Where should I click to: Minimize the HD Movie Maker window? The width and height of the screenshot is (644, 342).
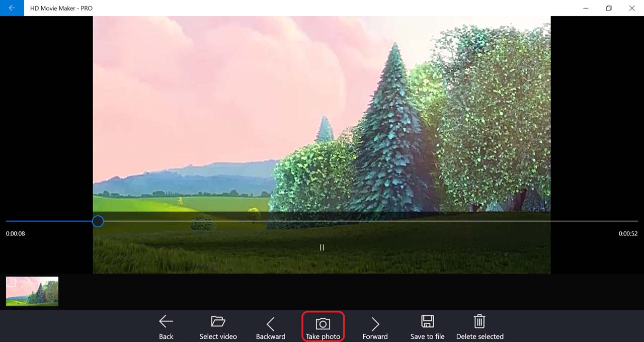tap(586, 8)
